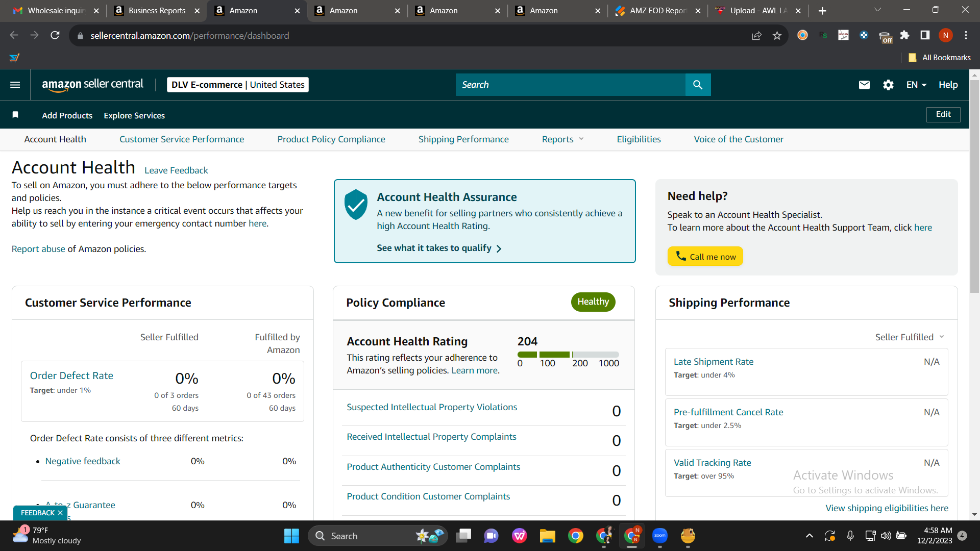Viewport: 980px width, 551px height.
Task: Open the Report abuse link
Action: click(38, 249)
